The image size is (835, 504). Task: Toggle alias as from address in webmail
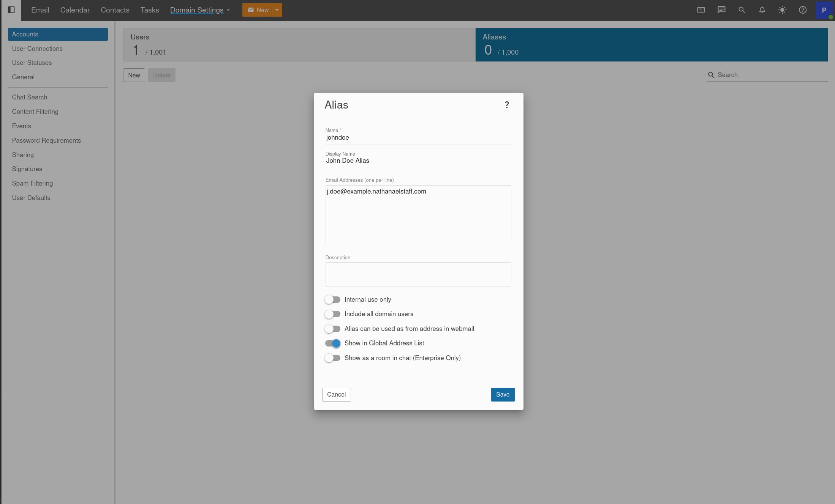[332, 329]
